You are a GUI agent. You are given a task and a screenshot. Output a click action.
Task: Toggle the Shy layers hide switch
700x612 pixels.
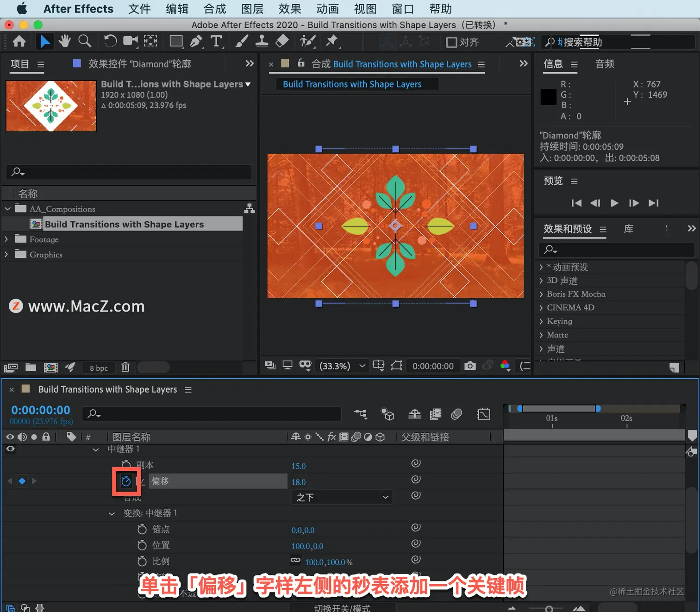pos(414,414)
